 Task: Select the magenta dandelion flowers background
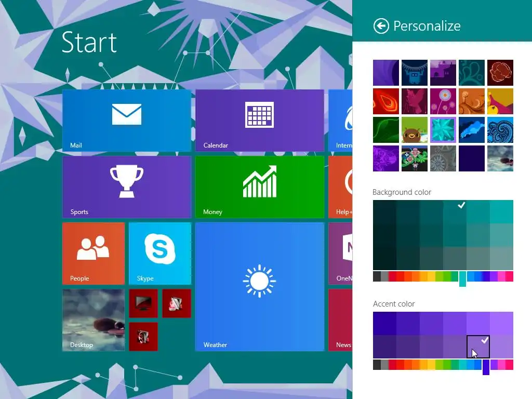click(x=443, y=101)
